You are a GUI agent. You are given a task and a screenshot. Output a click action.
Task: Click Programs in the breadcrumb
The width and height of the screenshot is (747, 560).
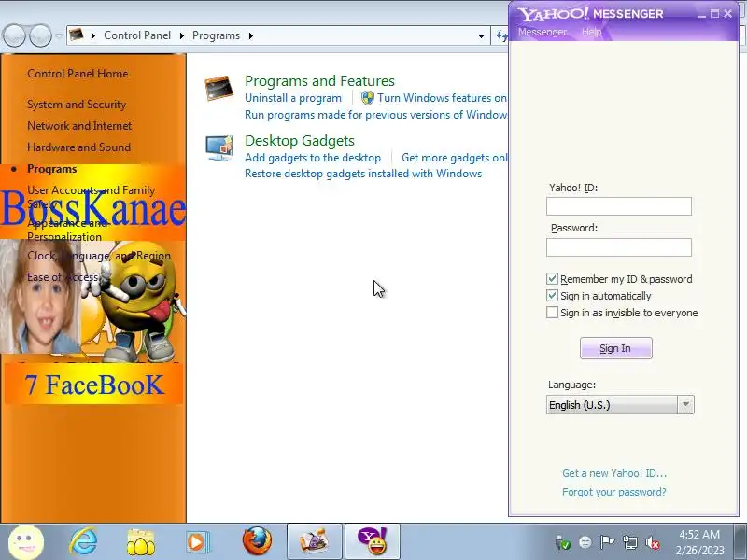click(216, 35)
